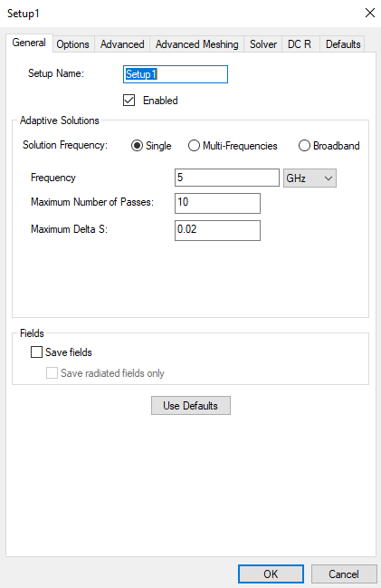The image size is (381, 588).
Task: Switch to the Advanced Meshing tab
Action: point(196,44)
